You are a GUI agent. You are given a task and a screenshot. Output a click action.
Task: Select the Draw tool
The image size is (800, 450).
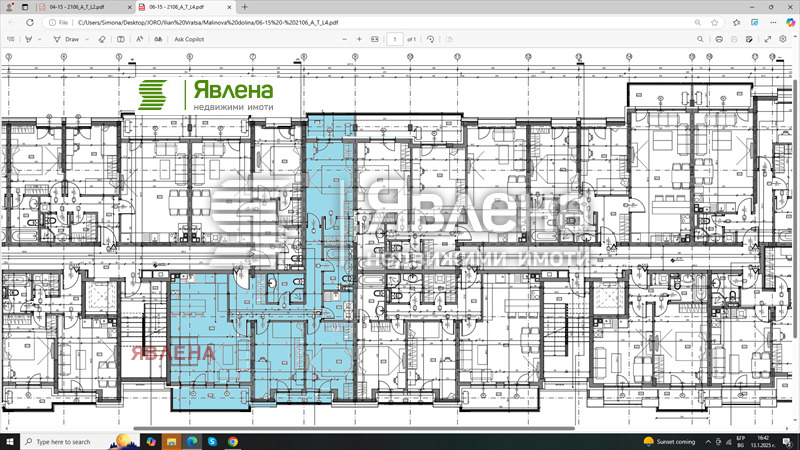(x=67, y=39)
